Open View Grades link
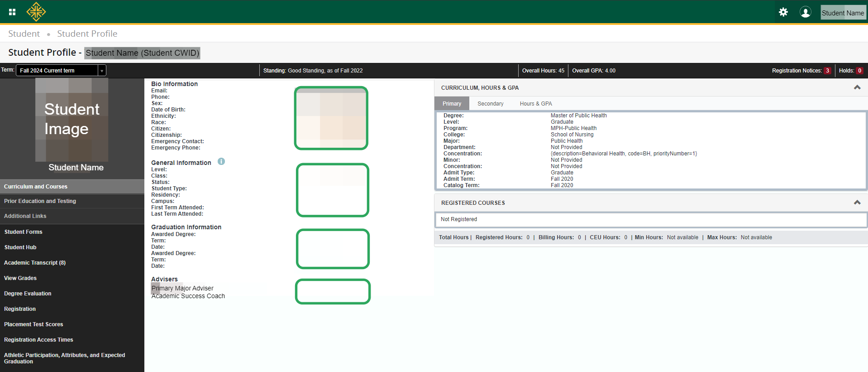The height and width of the screenshot is (372, 868). [20, 278]
